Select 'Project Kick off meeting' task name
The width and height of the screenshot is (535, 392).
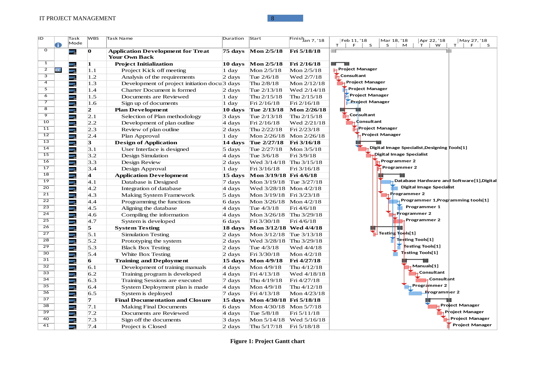pyautogui.click(x=154, y=70)
